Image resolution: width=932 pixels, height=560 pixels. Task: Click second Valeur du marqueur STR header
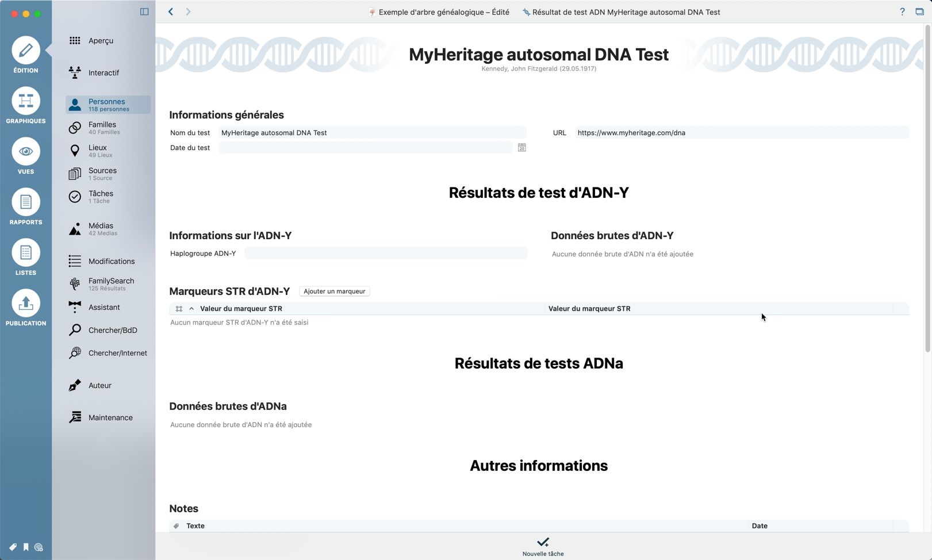point(589,309)
